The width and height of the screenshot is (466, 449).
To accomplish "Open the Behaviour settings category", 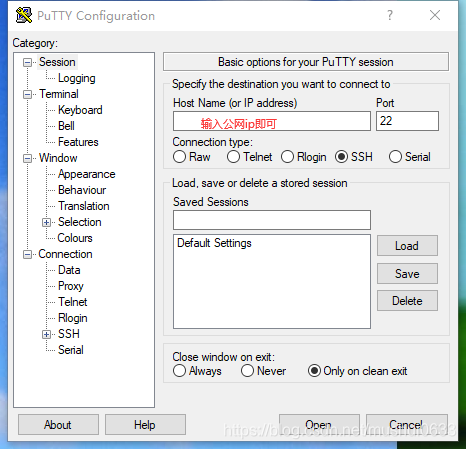I will coord(82,190).
